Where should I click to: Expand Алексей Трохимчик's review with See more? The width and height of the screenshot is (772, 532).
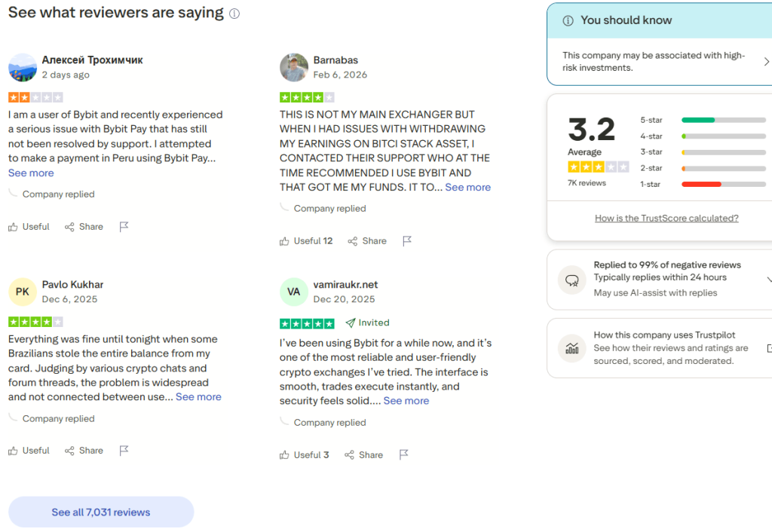click(x=31, y=173)
